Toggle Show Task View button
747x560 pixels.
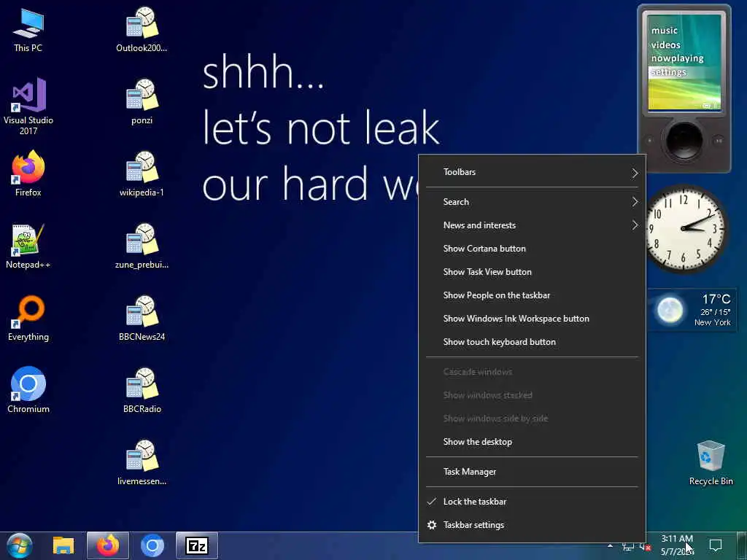pyautogui.click(x=532, y=272)
